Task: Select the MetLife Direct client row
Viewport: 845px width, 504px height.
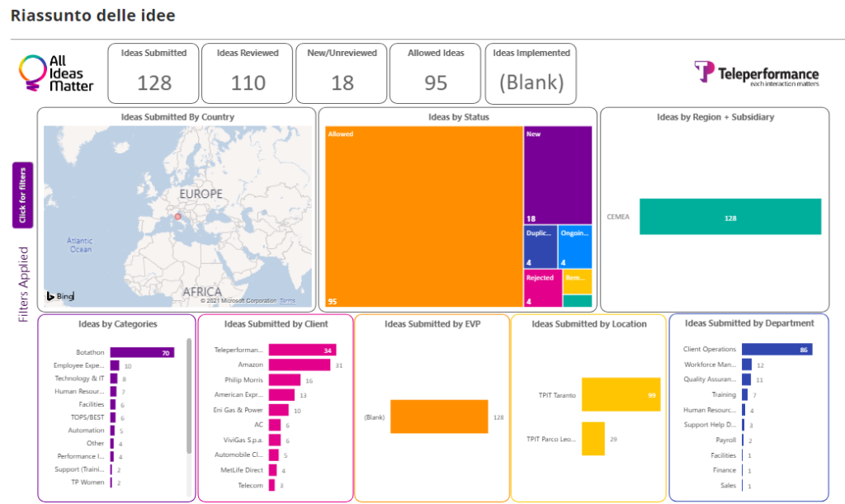Action: [x=253, y=470]
